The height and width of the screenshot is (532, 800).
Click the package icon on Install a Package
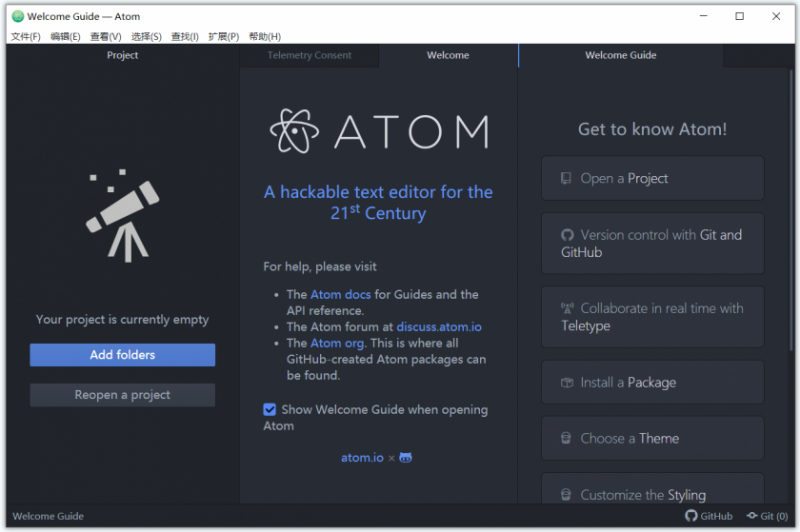coord(567,383)
